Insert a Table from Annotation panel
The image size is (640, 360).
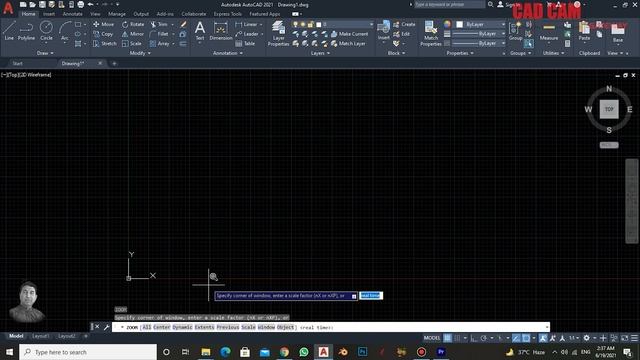(245, 43)
